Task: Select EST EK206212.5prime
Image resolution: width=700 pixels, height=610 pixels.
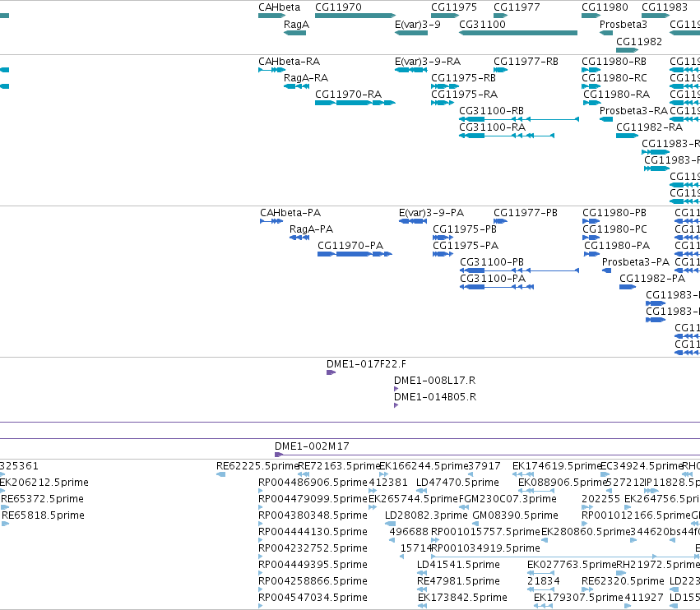Action: 2,491
